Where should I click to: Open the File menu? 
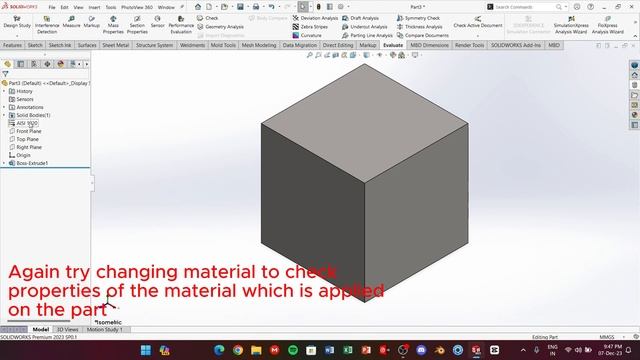click(52, 7)
